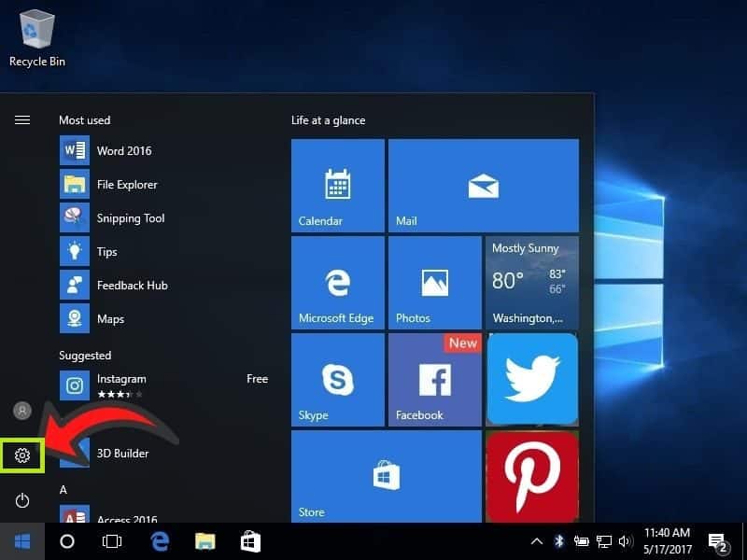Click the Free label beside Instagram

click(x=258, y=379)
